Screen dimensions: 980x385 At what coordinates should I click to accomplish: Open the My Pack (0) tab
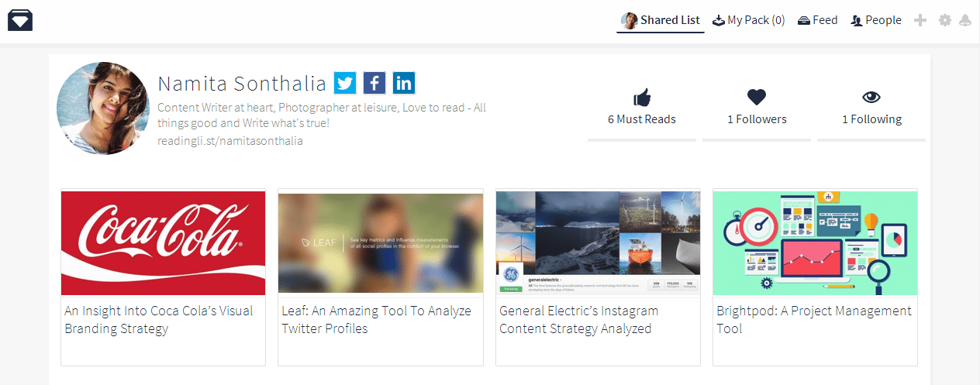(749, 20)
